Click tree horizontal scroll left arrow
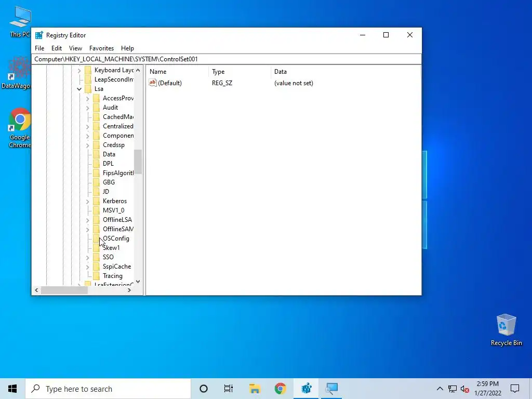This screenshot has width=532, height=399. tap(36, 290)
